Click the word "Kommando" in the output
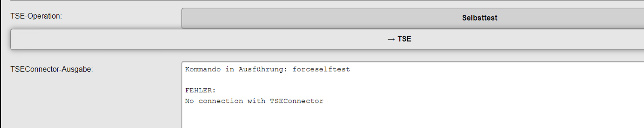This screenshot has width=644, height=128. (x=203, y=69)
